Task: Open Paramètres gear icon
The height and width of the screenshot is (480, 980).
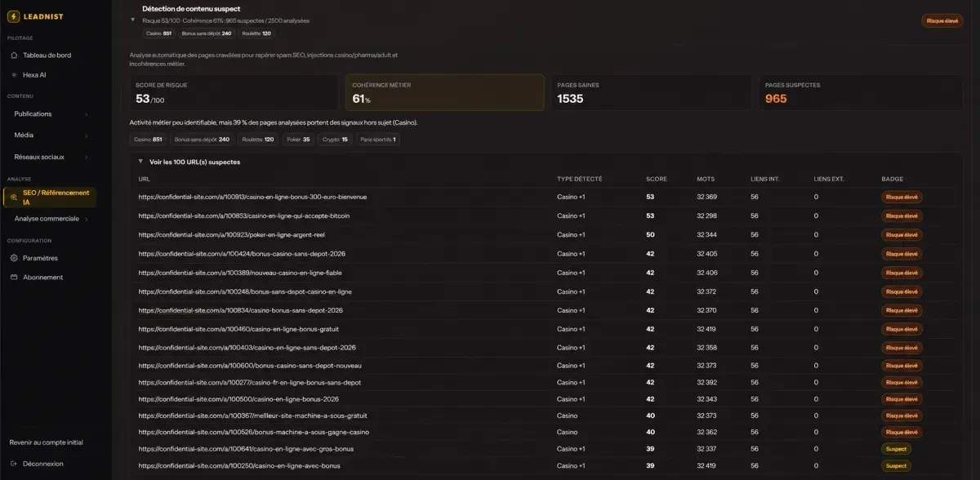Action: [15, 258]
